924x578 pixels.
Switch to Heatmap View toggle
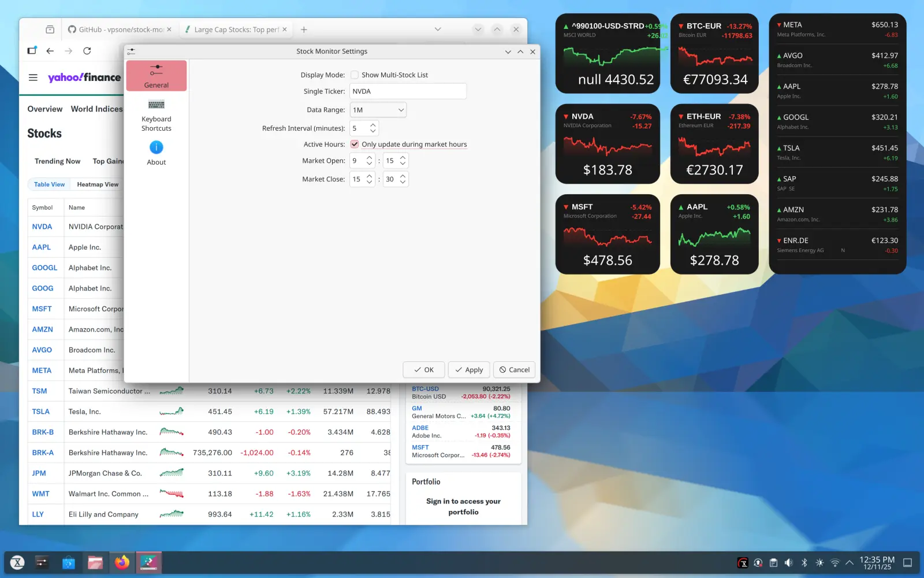point(97,184)
